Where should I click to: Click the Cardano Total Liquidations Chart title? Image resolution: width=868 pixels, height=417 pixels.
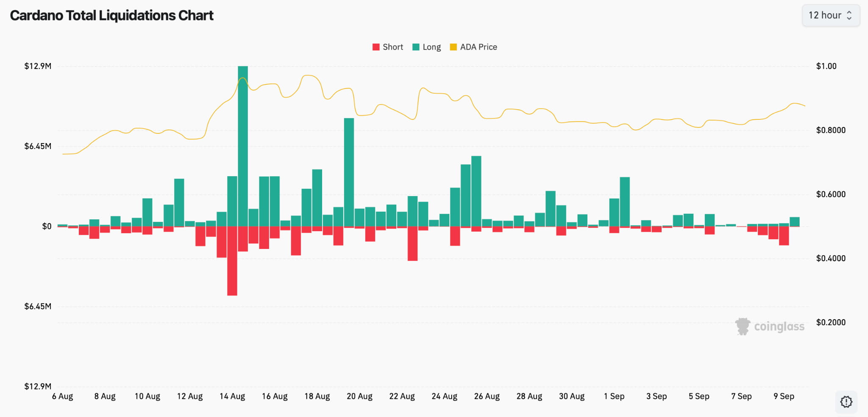(x=111, y=16)
